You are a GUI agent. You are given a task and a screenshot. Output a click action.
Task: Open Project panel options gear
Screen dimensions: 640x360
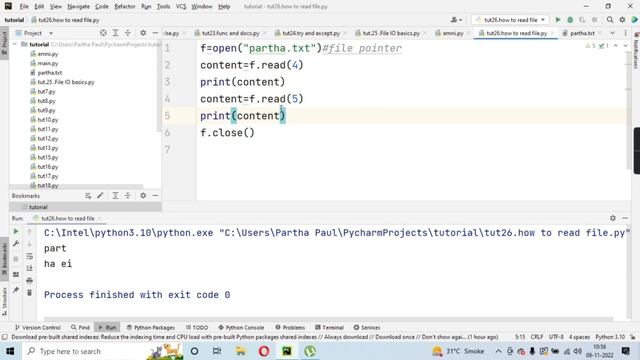(143, 33)
